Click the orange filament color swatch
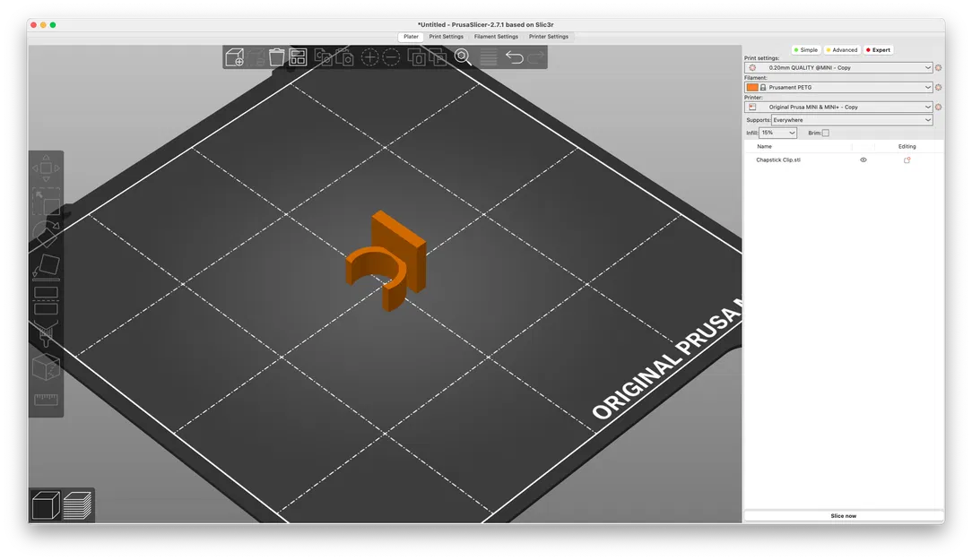This screenshot has height=560, width=972. 752,87
